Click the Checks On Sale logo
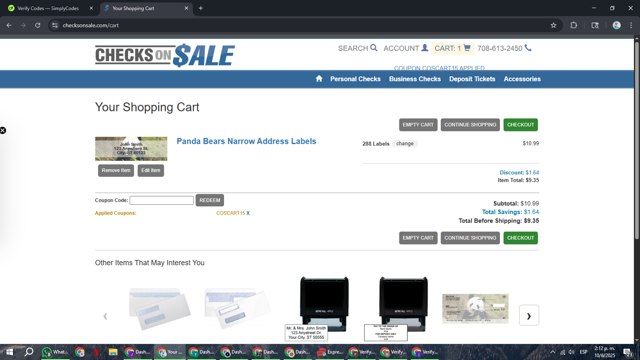This screenshot has height=360, width=640. (164, 55)
